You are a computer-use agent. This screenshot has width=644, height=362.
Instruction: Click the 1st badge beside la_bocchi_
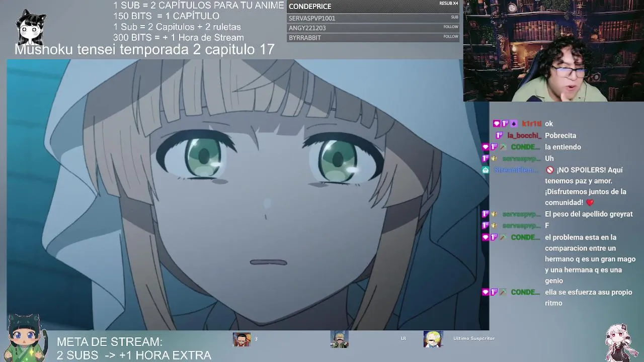[x=500, y=136]
